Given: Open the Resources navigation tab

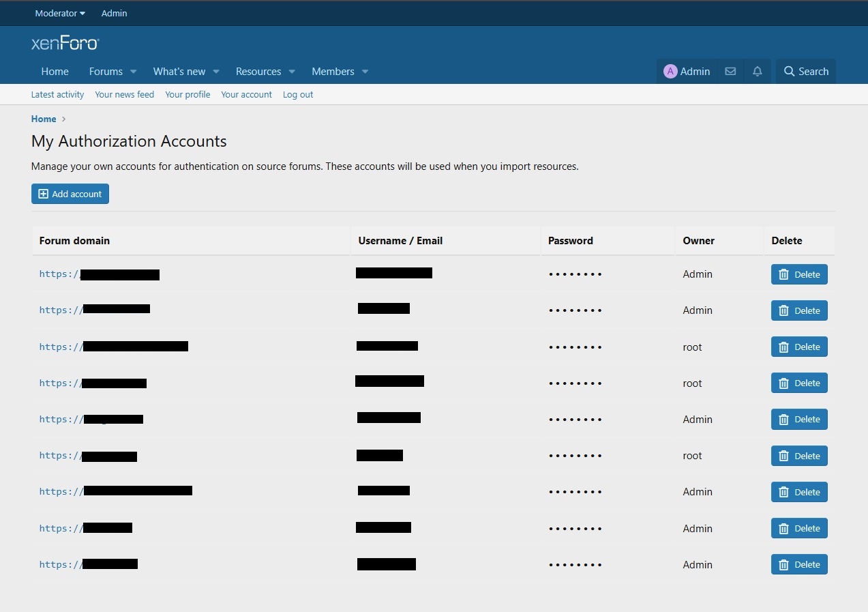Looking at the screenshot, I should click(258, 72).
